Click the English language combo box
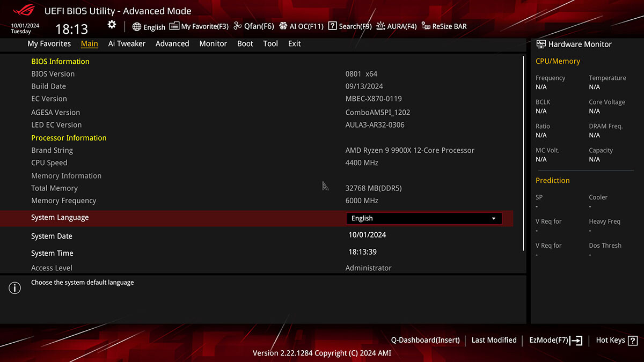Screen dimensions: 644x362 (424, 218)
